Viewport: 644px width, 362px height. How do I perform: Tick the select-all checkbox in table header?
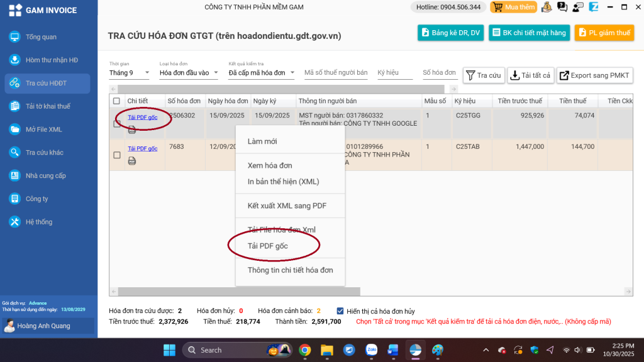(x=116, y=101)
